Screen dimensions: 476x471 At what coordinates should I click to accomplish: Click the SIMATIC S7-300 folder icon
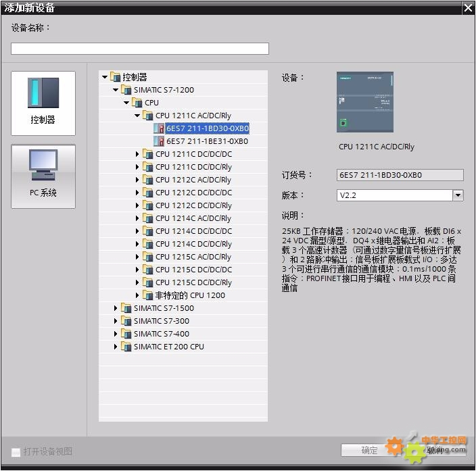[126, 321]
